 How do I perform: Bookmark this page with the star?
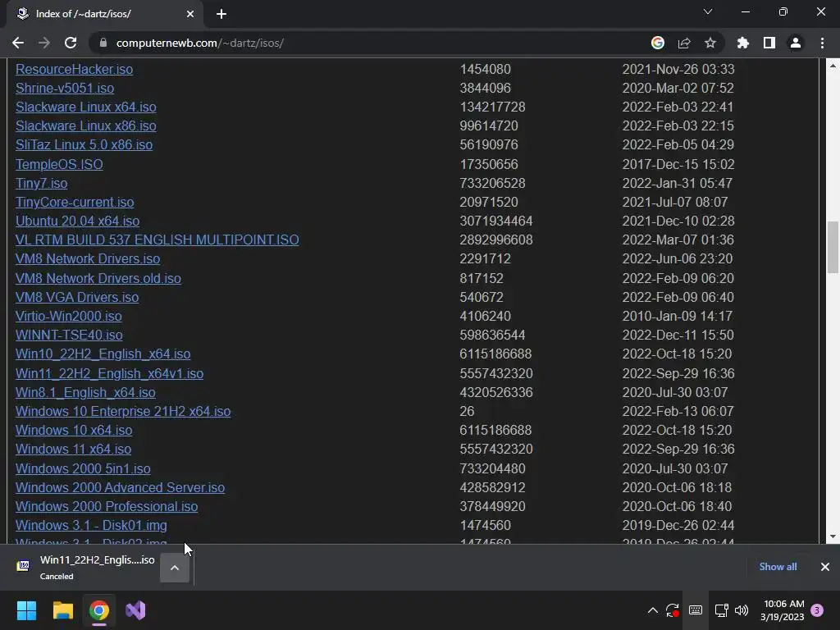pyautogui.click(x=710, y=43)
